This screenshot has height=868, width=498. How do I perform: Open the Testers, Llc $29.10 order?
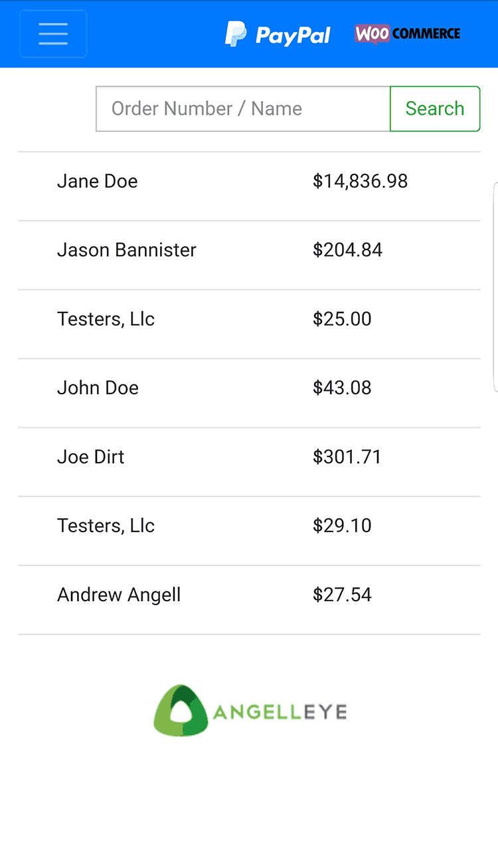pos(106,526)
